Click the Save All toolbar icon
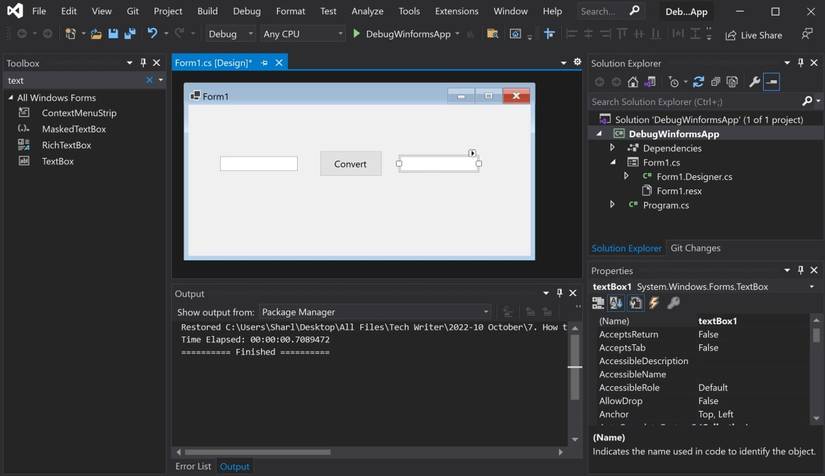The width and height of the screenshot is (825, 476). pyautogui.click(x=129, y=34)
